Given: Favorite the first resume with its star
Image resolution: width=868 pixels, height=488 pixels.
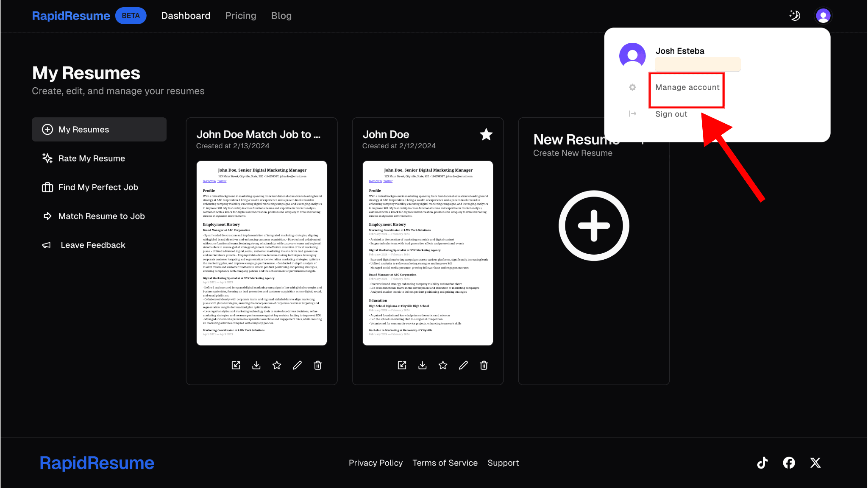Looking at the screenshot, I should [277, 365].
